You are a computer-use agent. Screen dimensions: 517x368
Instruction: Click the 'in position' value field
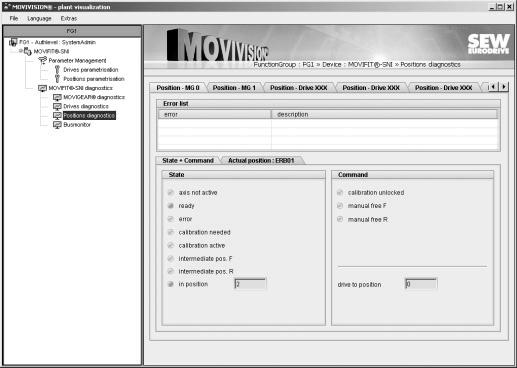point(250,284)
